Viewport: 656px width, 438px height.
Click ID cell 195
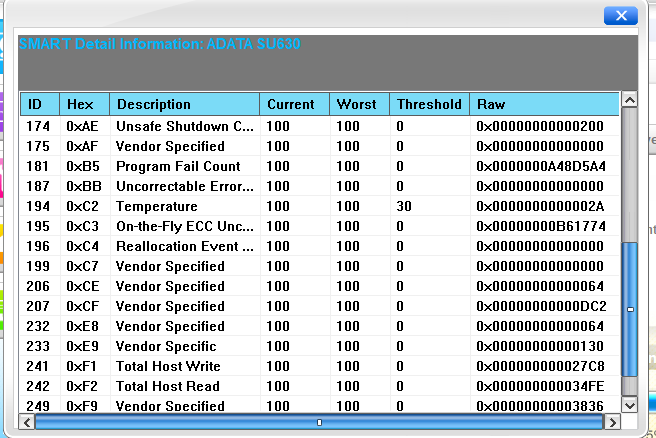coord(38,226)
